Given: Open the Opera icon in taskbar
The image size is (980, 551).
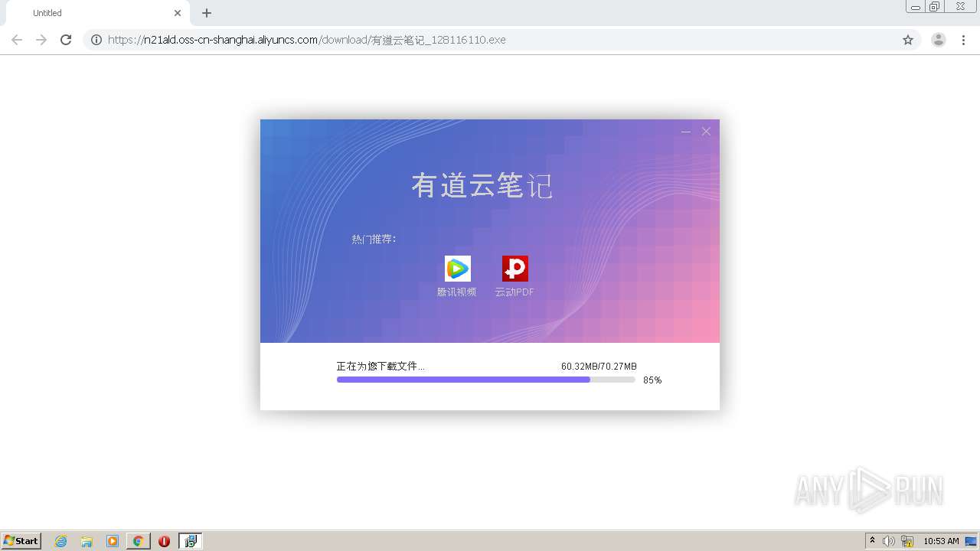Looking at the screenshot, I should pyautogui.click(x=164, y=541).
